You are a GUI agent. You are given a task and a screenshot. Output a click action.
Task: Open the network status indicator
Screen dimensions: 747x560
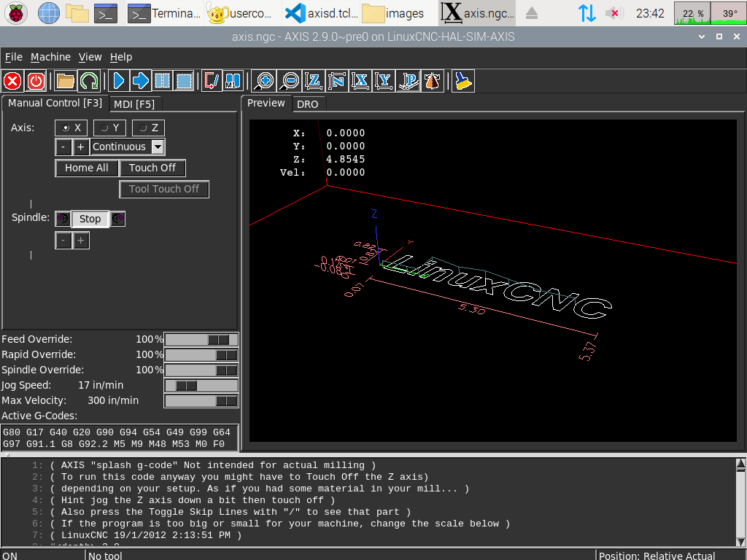[587, 13]
